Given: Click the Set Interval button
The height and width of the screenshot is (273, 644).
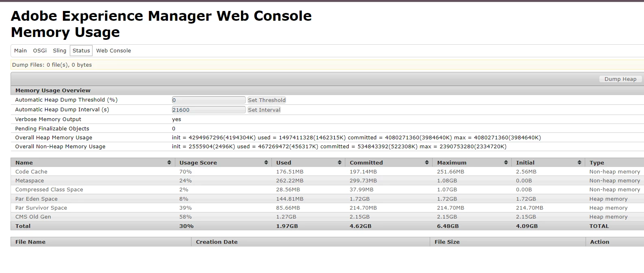Looking at the screenshot, I should (264, 110).
